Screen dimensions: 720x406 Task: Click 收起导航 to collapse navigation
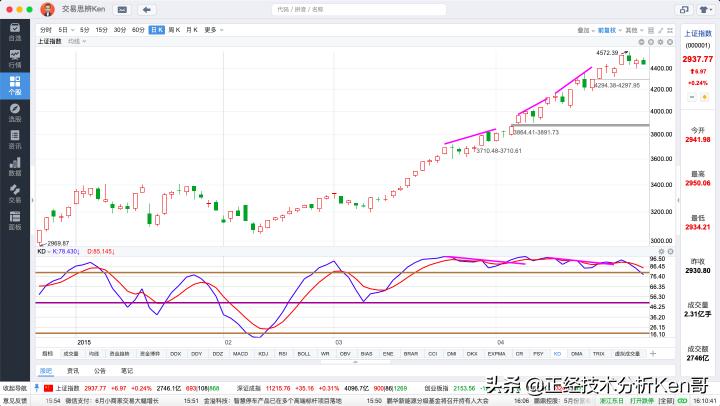(x=15, y=389)
